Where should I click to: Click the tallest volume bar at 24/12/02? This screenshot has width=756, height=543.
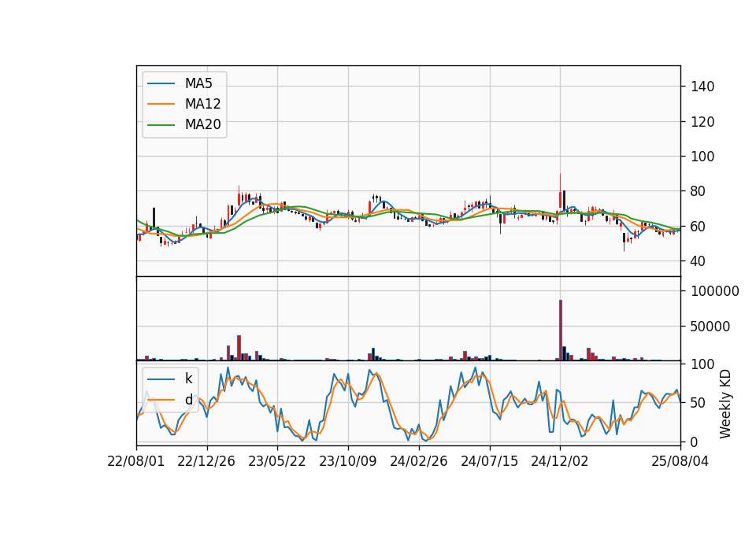[x=560, y=330]
